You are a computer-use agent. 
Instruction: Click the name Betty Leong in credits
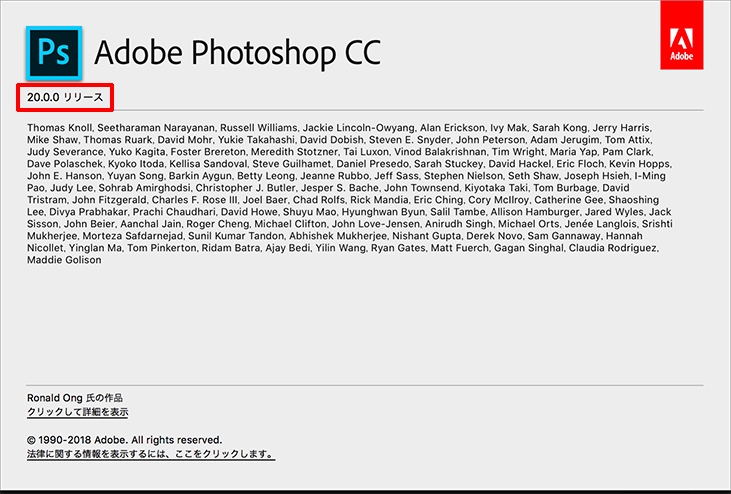click(266, 176)
